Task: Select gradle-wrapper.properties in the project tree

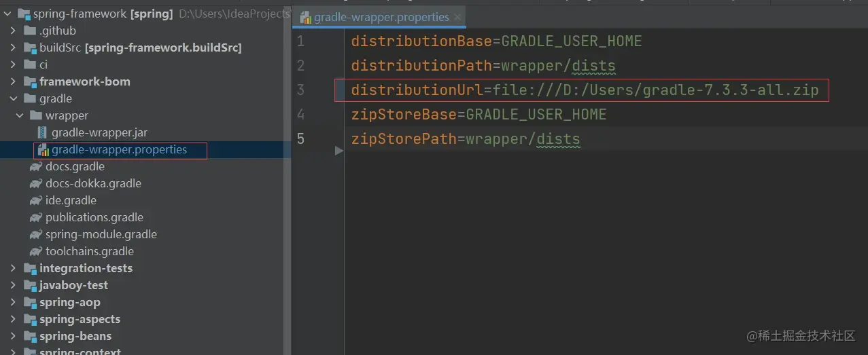Action: click(x=119, y=149)
